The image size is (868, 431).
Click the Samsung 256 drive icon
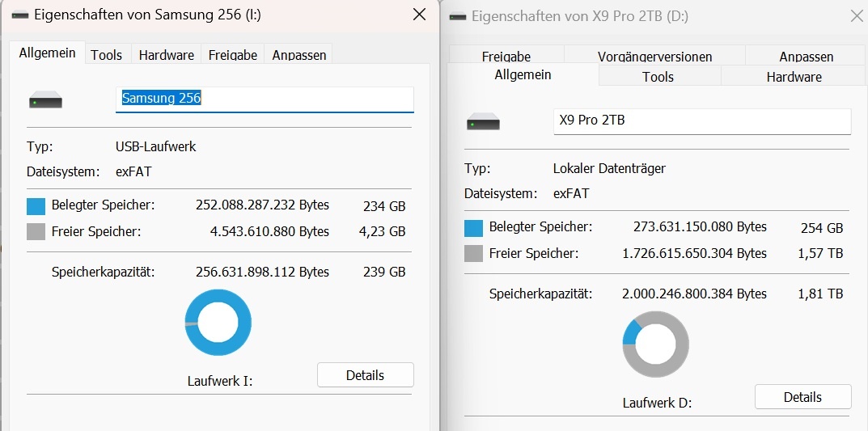[45, 102]
